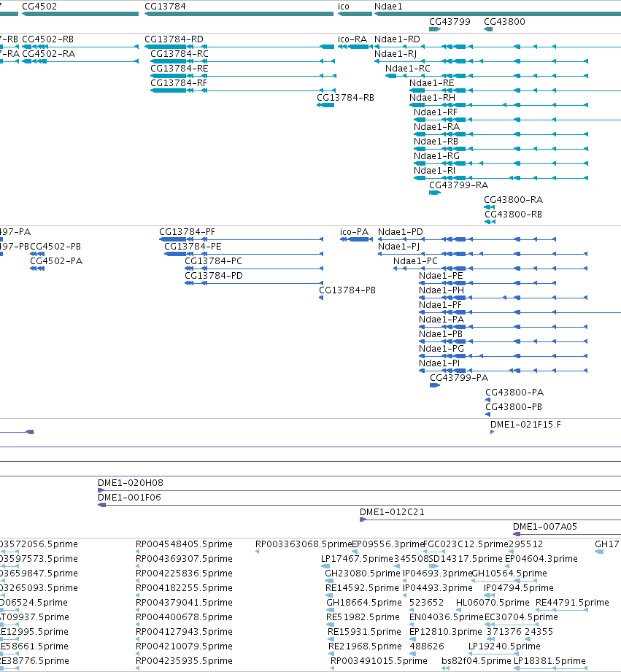Select protein label Ndae1-PJ
621x672 pixels.
(398, 247)
